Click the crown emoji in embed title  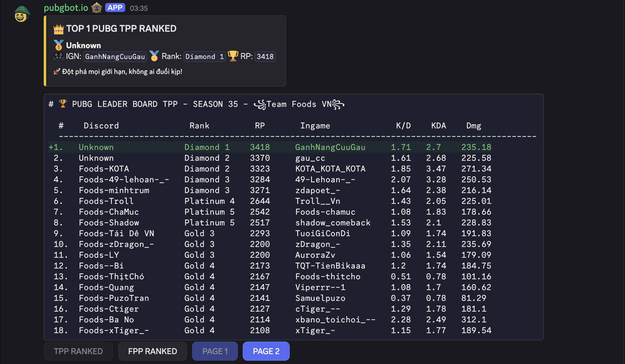(59, 29)
